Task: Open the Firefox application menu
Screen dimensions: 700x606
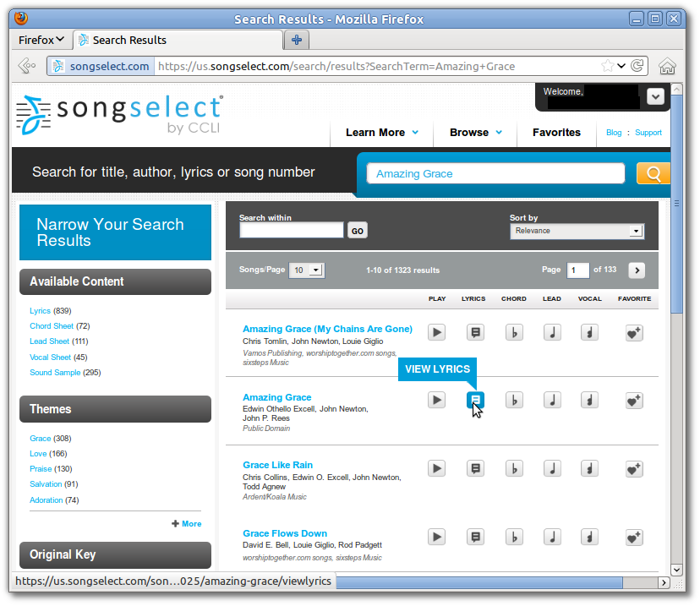Action: (x=41, y=41)
